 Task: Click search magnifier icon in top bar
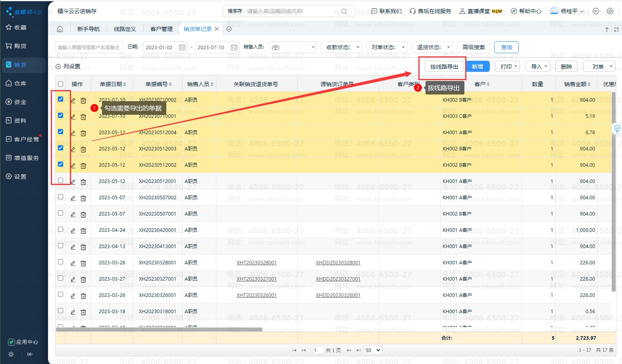click(x=344, y=11)
